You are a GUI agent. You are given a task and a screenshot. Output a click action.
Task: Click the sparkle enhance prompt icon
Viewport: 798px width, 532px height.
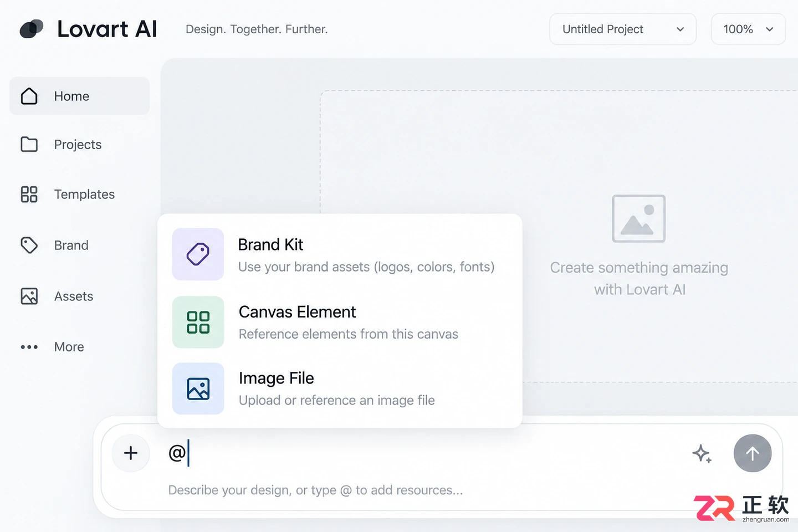(702, 453)
